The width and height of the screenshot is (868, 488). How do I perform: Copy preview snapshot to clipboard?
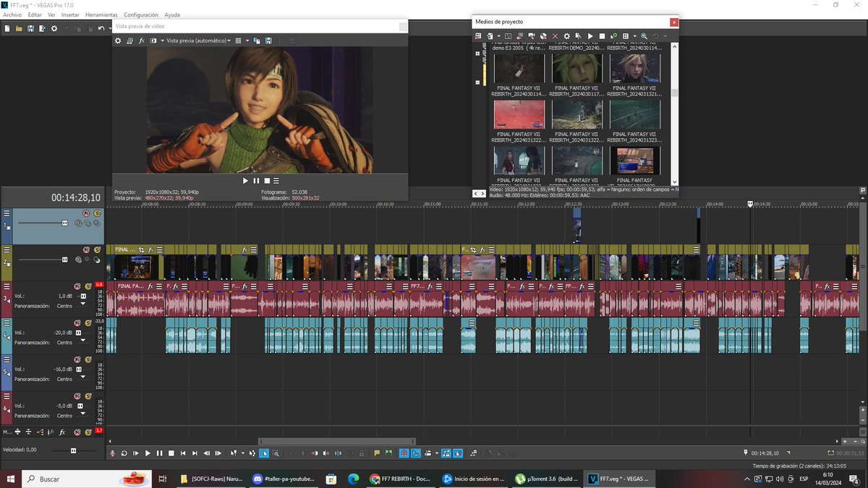click(x=257, y=40)
